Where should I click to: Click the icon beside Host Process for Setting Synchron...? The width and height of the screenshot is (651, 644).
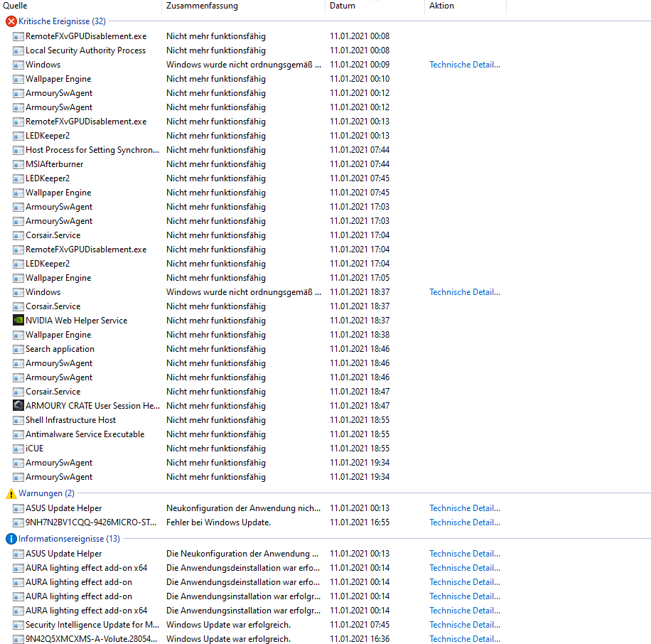(x=18, y=150)
